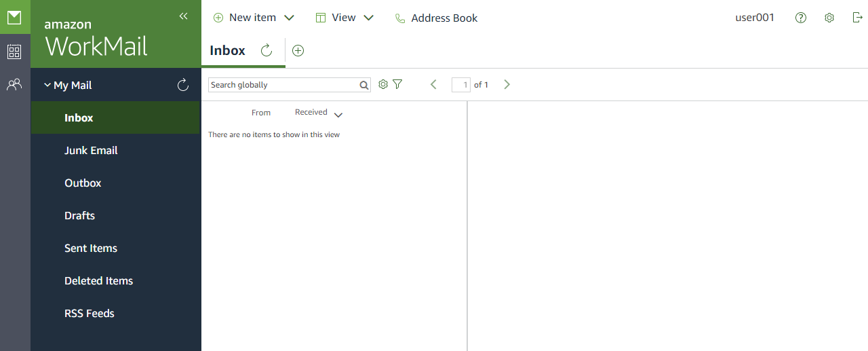Go to the next page arrow
This screenshot has width=868, height=351.
pos(507,84)
